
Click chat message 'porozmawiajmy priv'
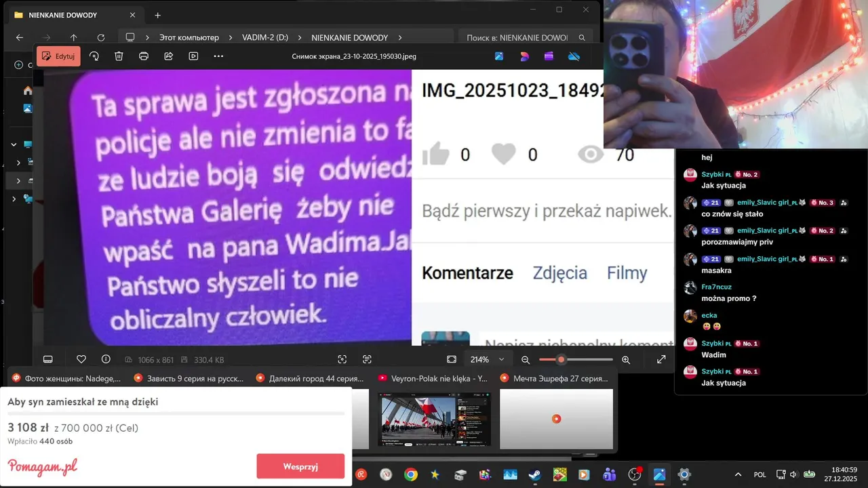pos(737,241)
